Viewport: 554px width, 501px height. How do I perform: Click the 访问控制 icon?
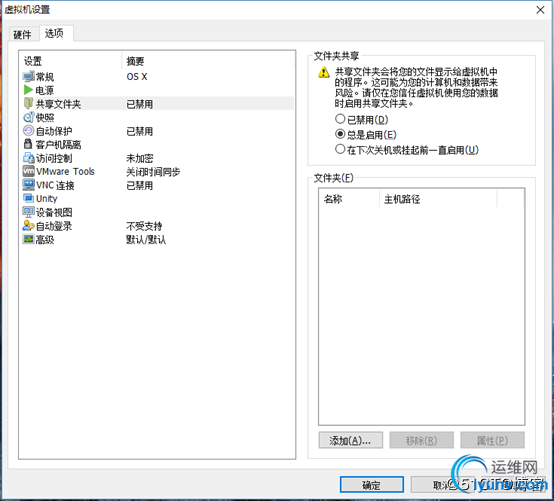pos(28,158)
